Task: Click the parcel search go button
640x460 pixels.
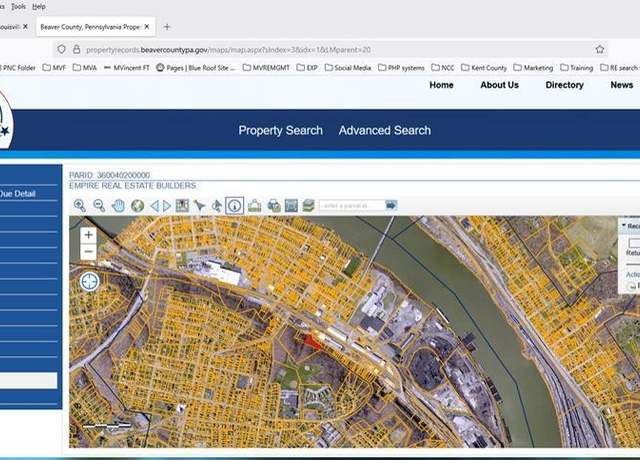Action: point(391,205)
